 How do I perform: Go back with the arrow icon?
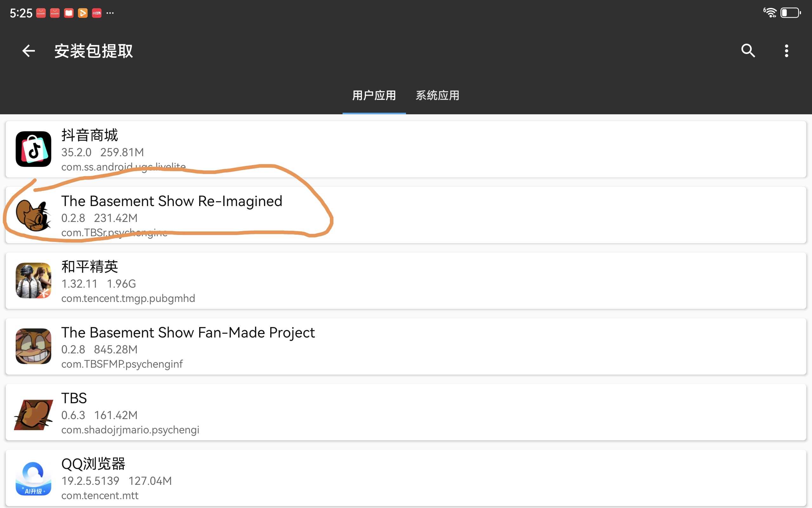coord(29,51)
